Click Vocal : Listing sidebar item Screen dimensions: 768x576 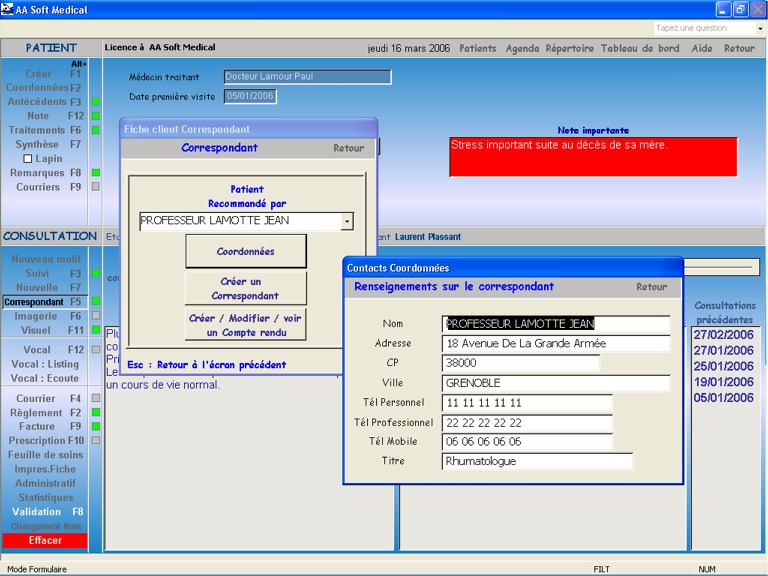45,364
